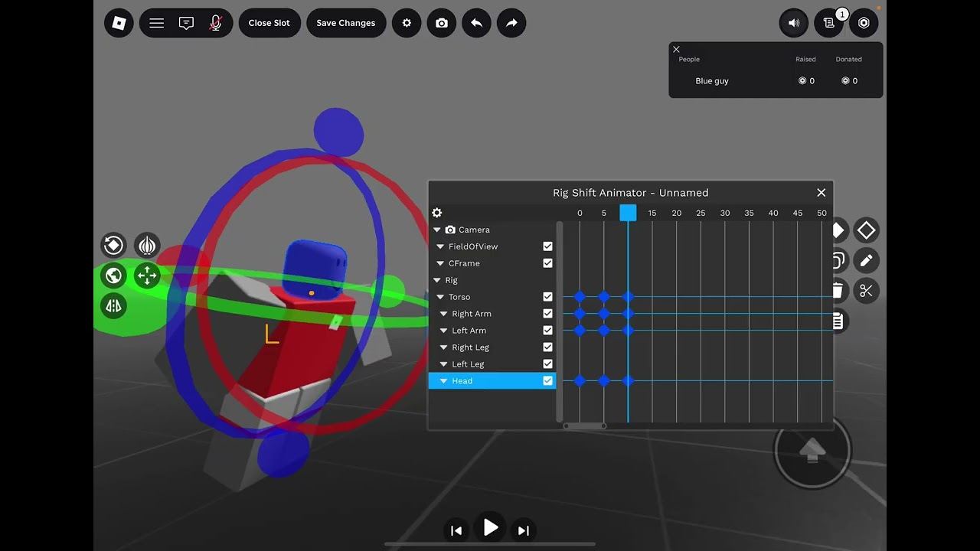Collapse the Torso track
This screenshot has height=551, width=980.
coord(440,297)
